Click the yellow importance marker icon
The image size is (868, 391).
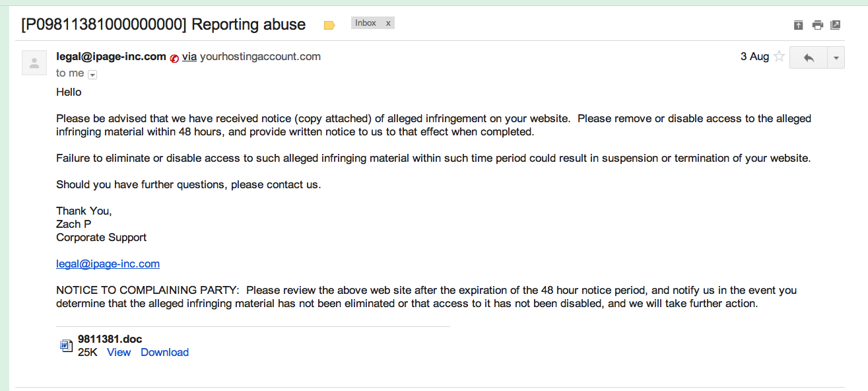tap(329, 25)
